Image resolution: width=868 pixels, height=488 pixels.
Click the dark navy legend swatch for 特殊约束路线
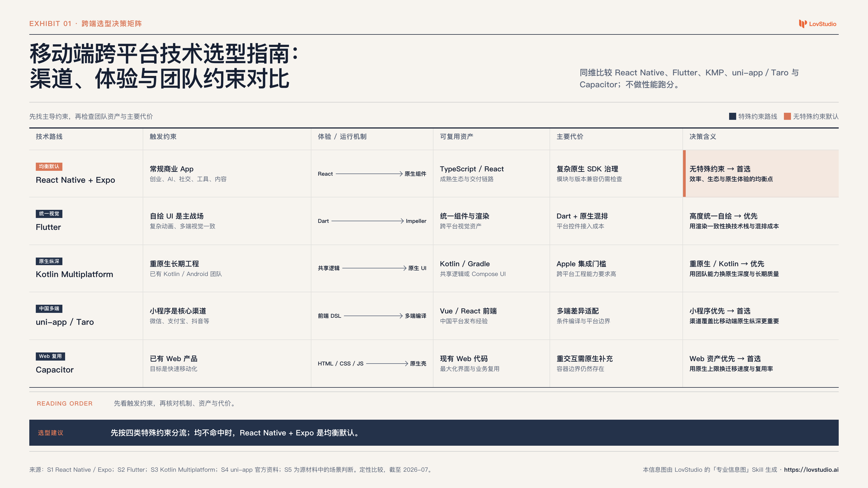click(x=733, y=116)
